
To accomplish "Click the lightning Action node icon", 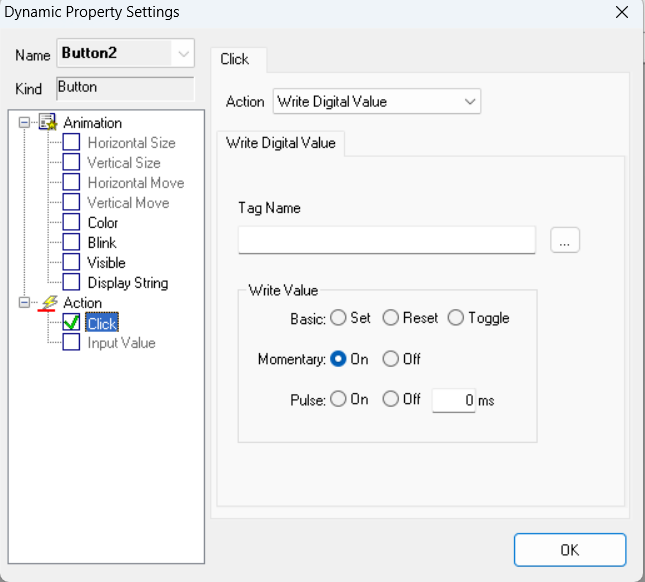I will tap(48, 303).
